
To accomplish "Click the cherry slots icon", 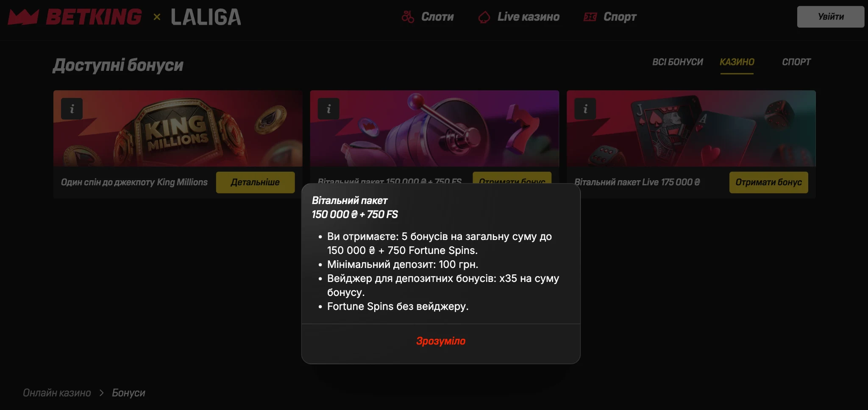I will click(x=408, y=17).
